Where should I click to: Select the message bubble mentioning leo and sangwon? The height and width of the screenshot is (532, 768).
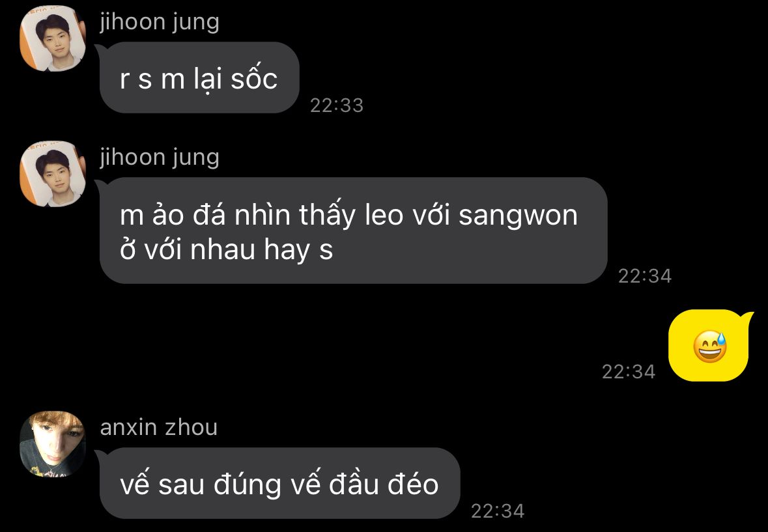point(353,230)
